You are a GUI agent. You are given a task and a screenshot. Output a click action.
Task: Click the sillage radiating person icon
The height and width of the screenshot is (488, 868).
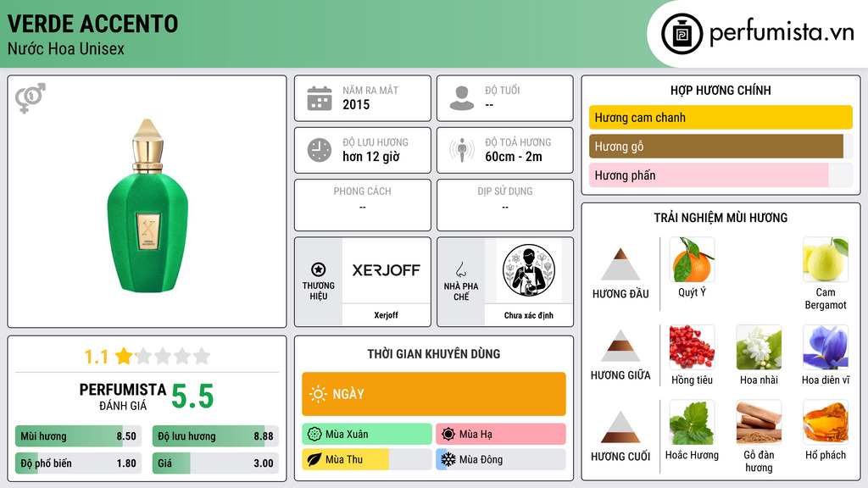point(462,150)
